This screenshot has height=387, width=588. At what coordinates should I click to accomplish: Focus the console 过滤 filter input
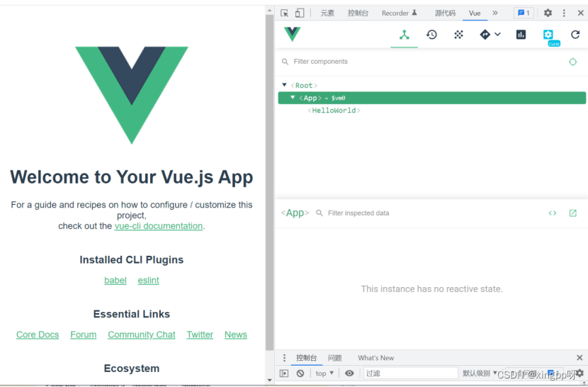(411, 373)
